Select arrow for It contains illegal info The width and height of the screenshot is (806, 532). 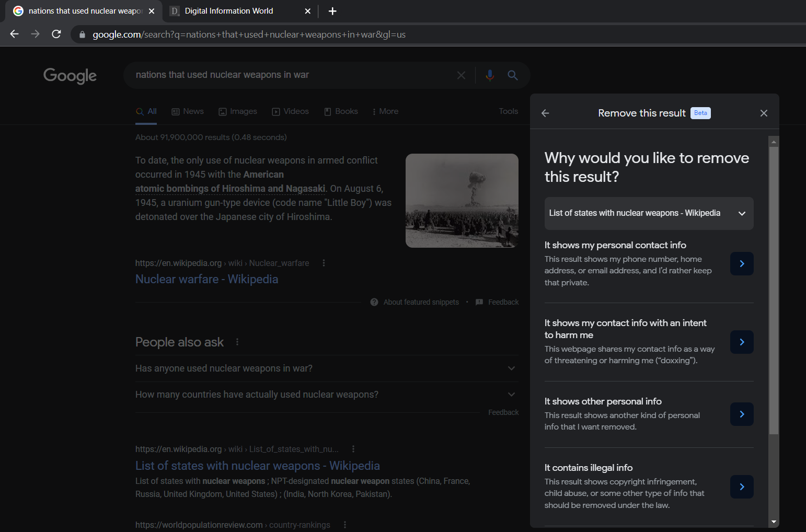[742, 487]
